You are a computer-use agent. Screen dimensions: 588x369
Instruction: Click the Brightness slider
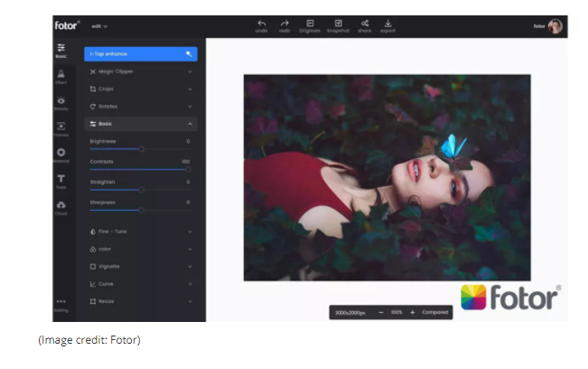point(140,148)
